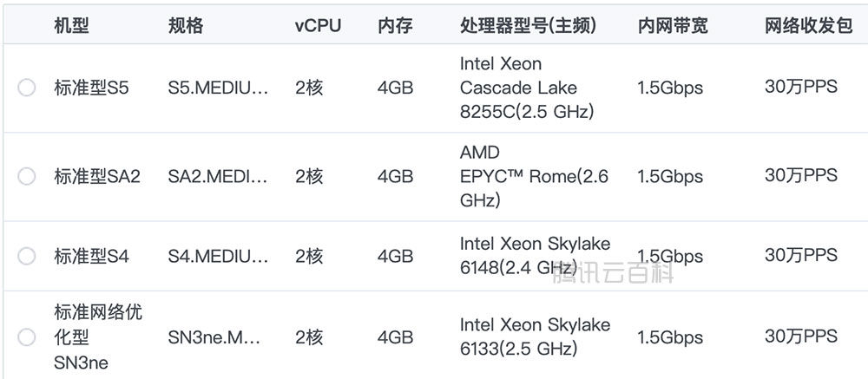Click the truncated SA2.MEDI… spec cell
This screenshot has width=868, height=379.
coord(218,176)
